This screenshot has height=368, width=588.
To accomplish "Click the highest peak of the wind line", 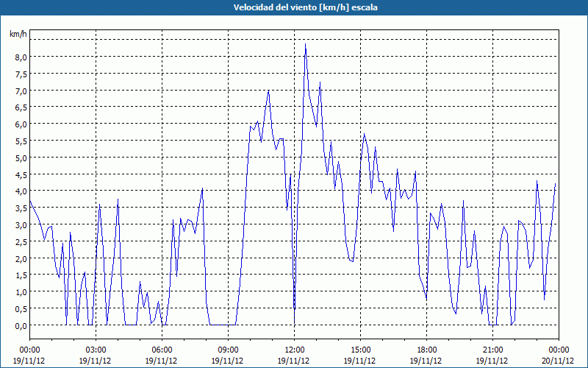I will (x=305, y=44).
